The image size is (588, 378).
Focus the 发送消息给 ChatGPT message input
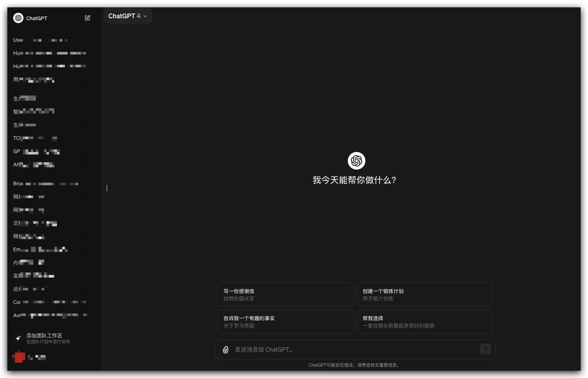[355, 350]
